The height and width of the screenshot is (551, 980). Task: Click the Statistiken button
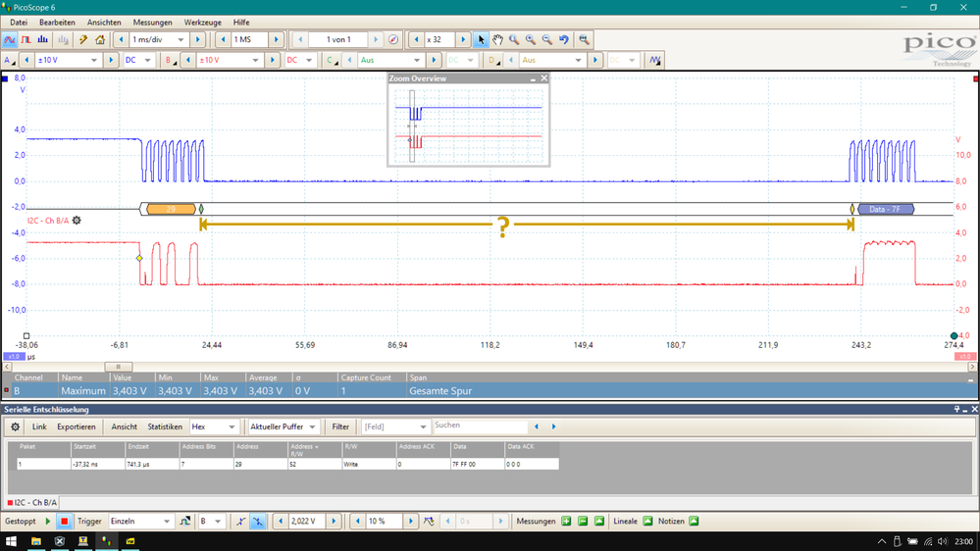tap(165, 426)
